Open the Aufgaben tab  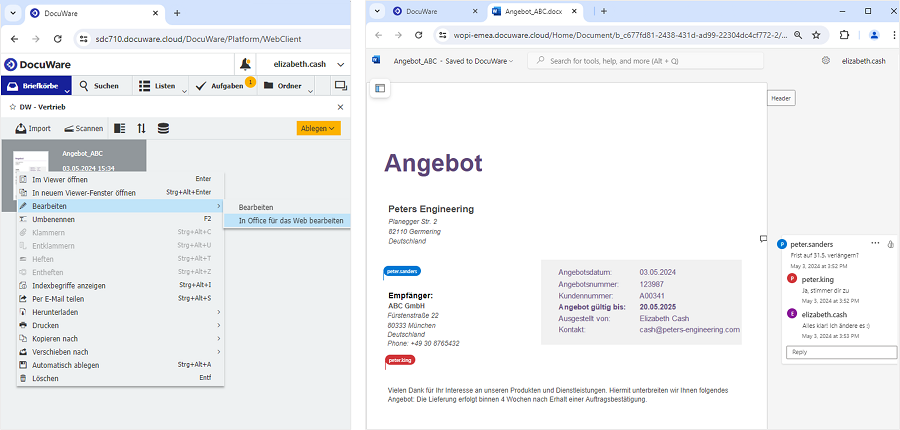219,86
